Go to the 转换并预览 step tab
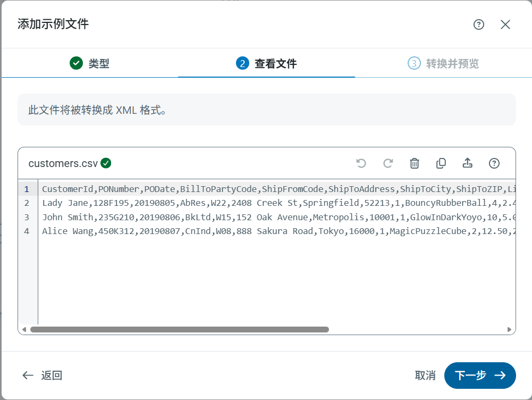This screenshot has height=400, width=532. (x=443, y=64)
